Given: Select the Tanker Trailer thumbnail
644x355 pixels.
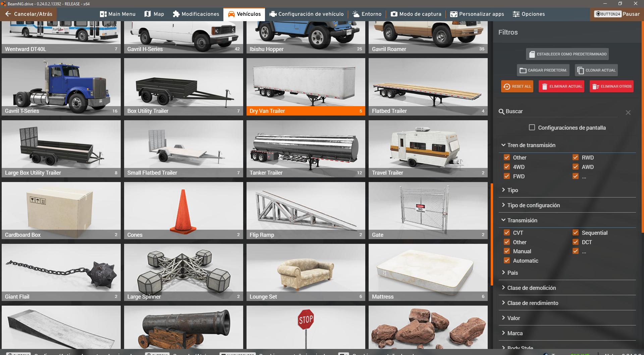Looking at the screenshot, I should (x=306, y=149).
